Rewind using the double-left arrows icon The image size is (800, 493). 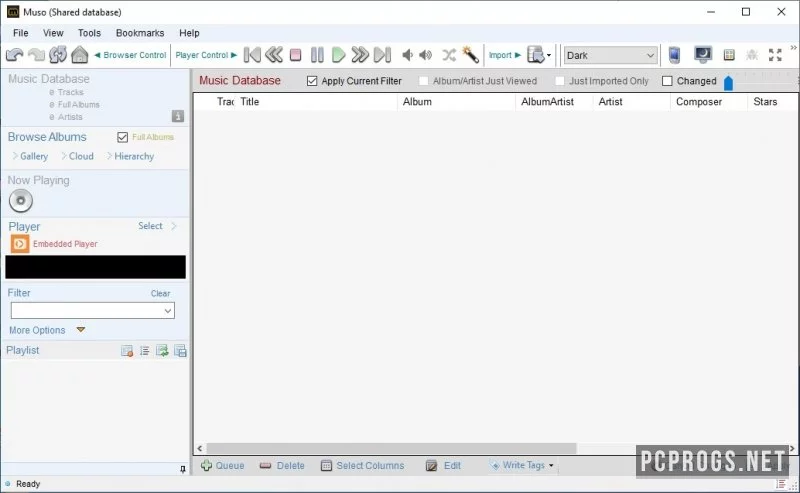click(x=274, y=55)
